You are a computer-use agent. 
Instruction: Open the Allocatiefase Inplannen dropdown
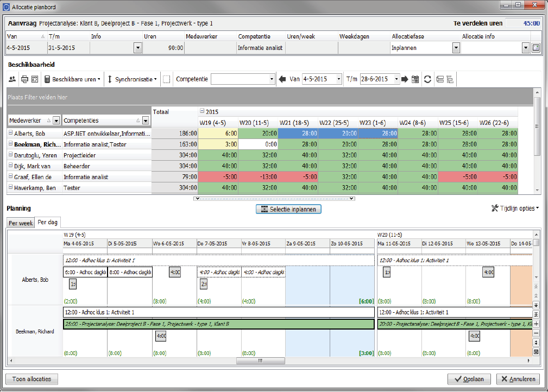click(456, 48)
